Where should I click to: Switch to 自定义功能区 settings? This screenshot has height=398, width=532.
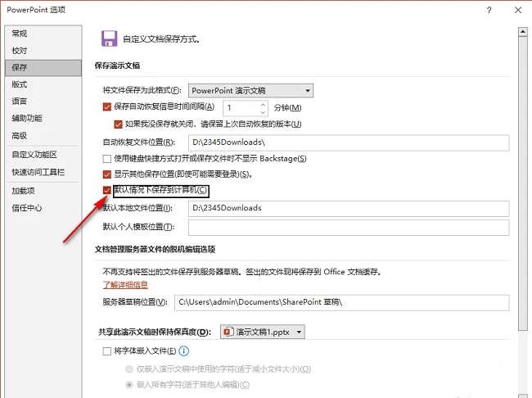click(34, 155)
